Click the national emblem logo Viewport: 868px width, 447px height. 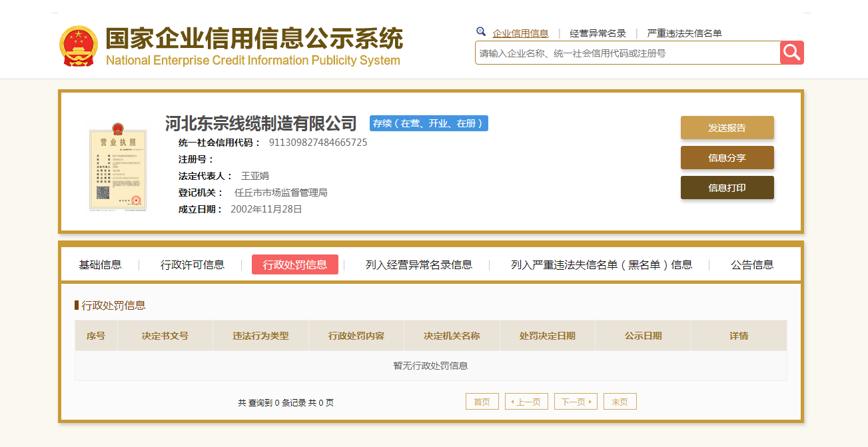click(79, 46)
